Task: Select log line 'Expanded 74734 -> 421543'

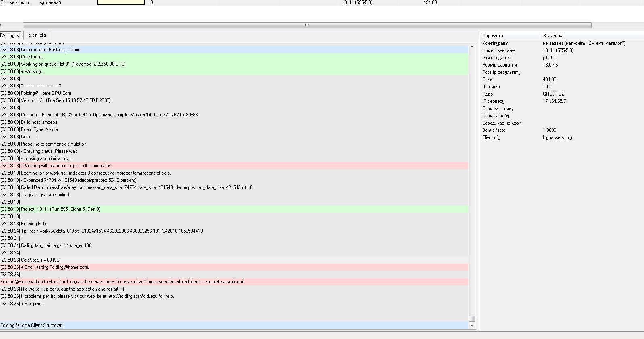Action: tap(234, 180)
